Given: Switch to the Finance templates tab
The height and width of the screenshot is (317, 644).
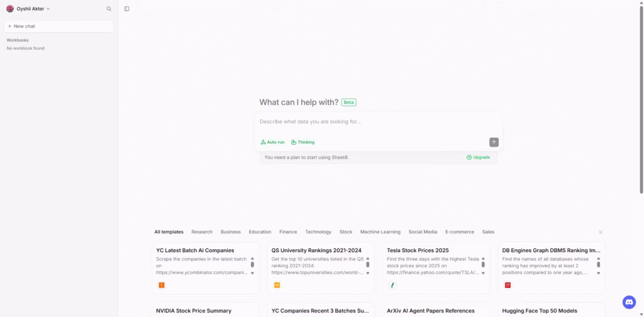Looking at the screenshot, I should (x=288, y=232).
